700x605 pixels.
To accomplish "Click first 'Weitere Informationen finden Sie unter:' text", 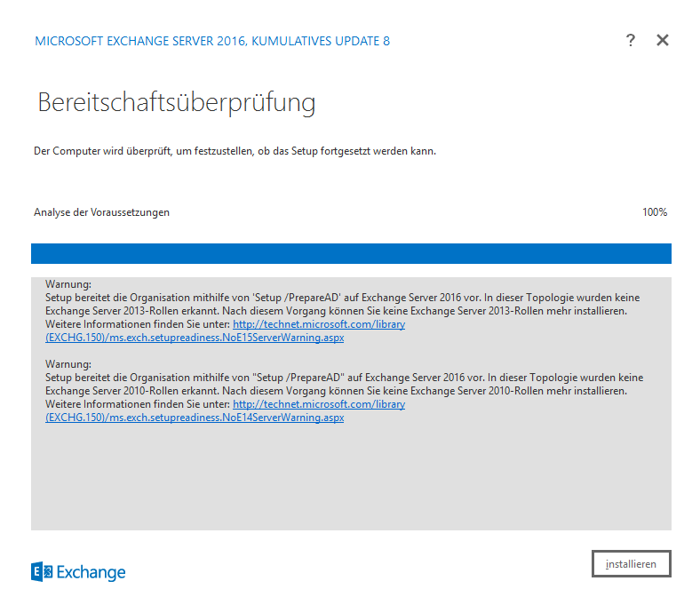I will point(137,324).
